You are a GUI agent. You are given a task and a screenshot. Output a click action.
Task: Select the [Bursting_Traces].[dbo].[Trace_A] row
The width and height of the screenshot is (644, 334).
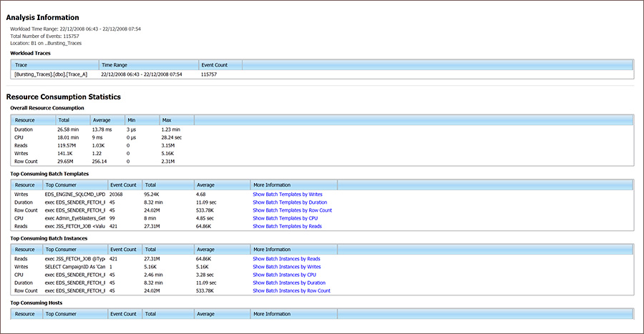[322, 74]
